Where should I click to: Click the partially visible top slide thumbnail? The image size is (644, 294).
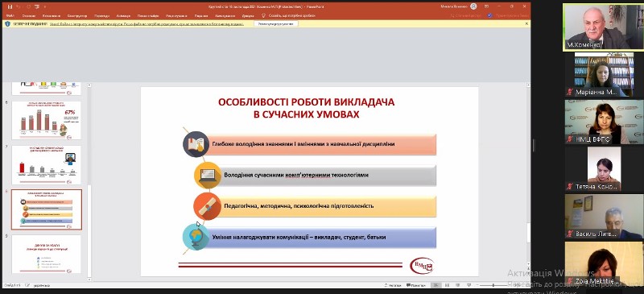point(47,88)
